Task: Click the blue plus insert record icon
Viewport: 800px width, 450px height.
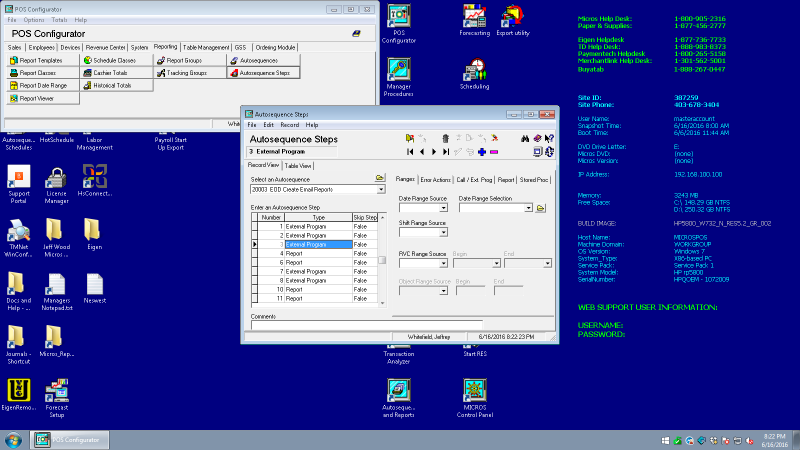Action: tap(482, 152)
